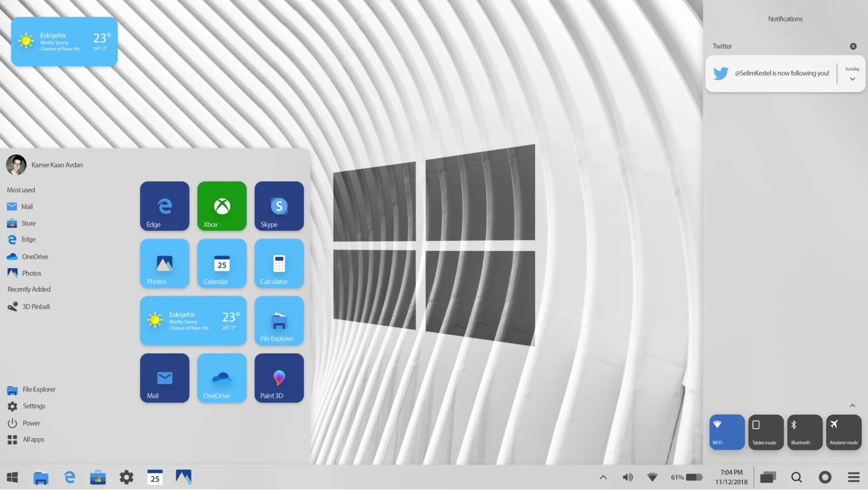The width and height of the screenshot is (868, 491).
Task: Click the Settings option in Start menu
Action: point(34,406)
